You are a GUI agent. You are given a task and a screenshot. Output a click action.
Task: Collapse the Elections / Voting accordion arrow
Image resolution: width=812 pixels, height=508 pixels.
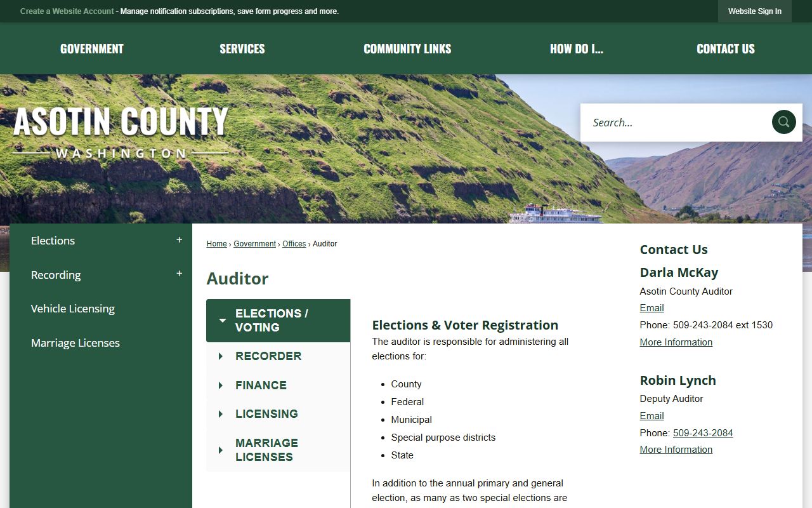[x=222, y=321]
